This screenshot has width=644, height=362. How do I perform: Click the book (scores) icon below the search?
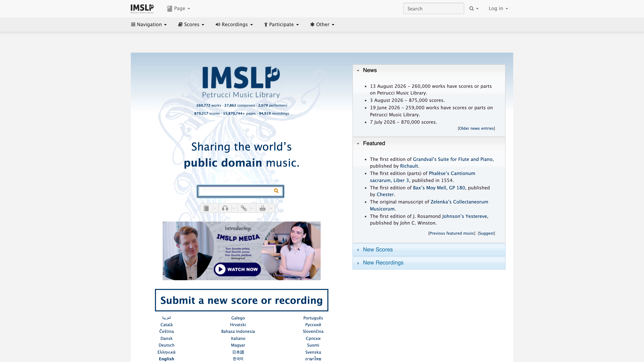pyautogui.click(x=206, y=208)
